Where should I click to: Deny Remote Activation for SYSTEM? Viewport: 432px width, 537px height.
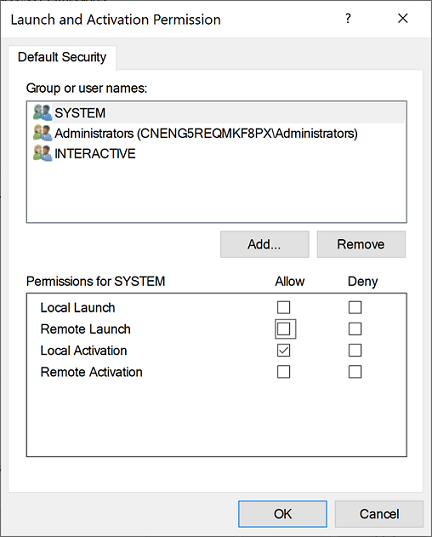355,372
